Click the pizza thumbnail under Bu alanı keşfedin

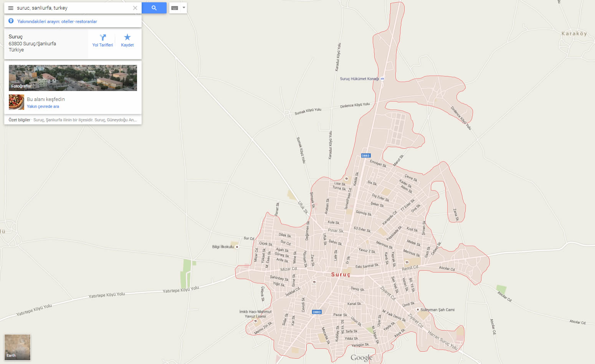click(16, 102)
